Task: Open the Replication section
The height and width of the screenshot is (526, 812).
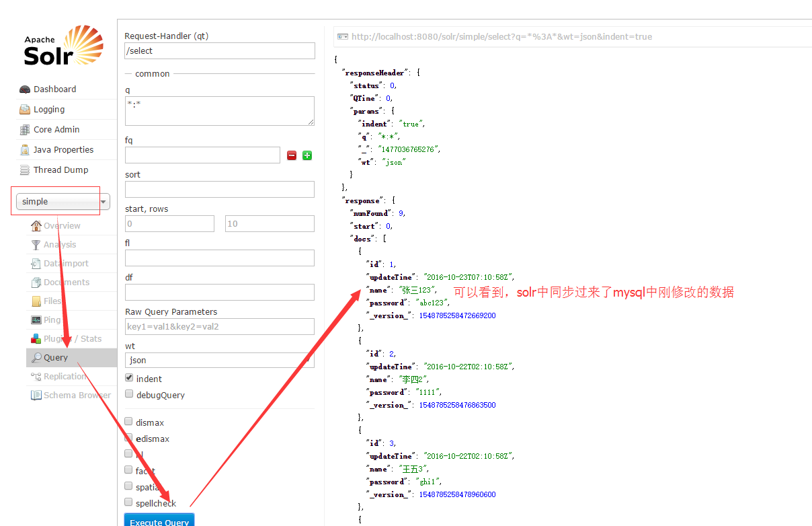Action: 65,376
